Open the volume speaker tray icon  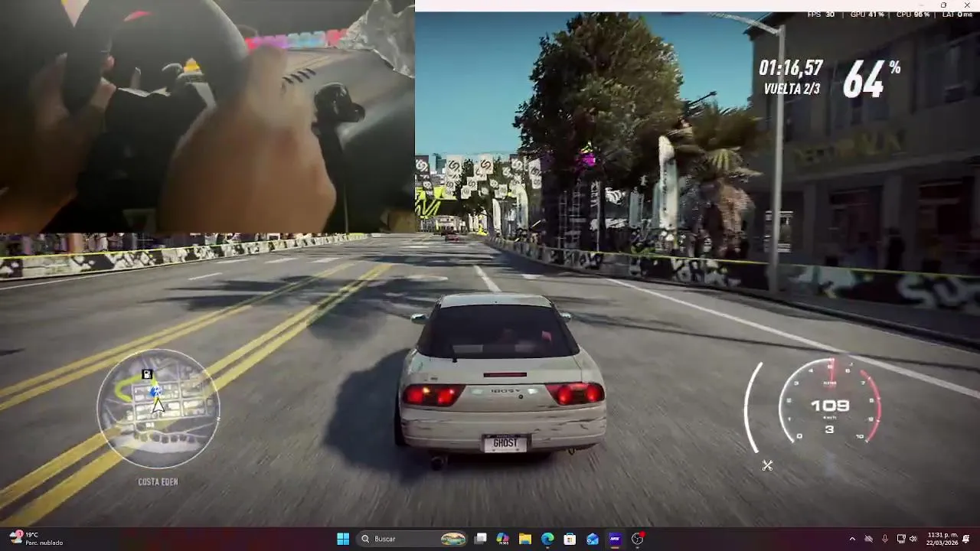tap(913, 539)
